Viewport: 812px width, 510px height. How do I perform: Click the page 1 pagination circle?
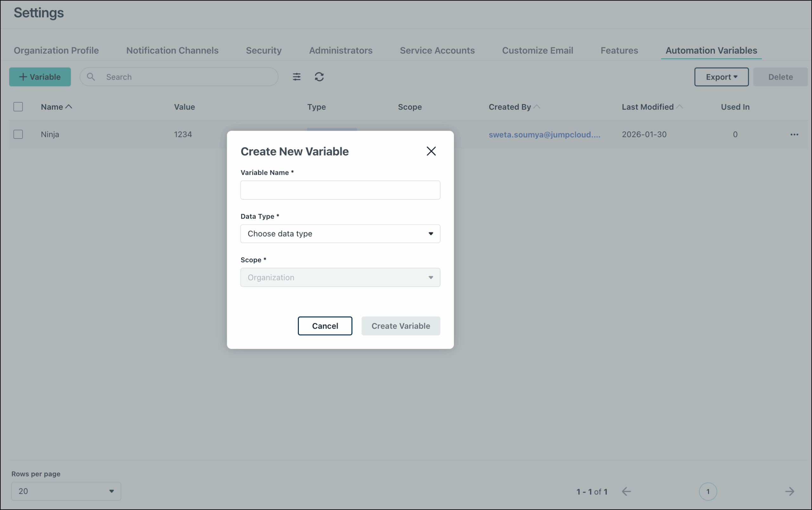(708, 492)
